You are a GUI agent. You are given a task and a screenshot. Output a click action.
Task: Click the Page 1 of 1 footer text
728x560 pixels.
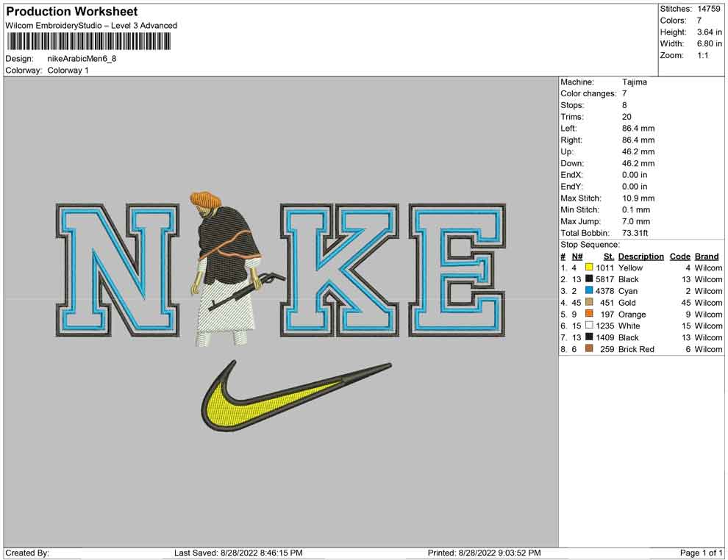pos(702,553)
